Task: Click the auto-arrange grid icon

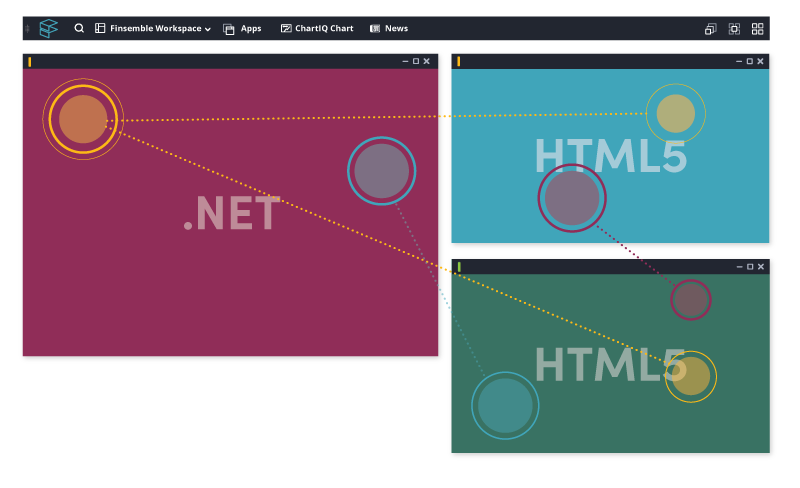Action: tap(758, 29)
